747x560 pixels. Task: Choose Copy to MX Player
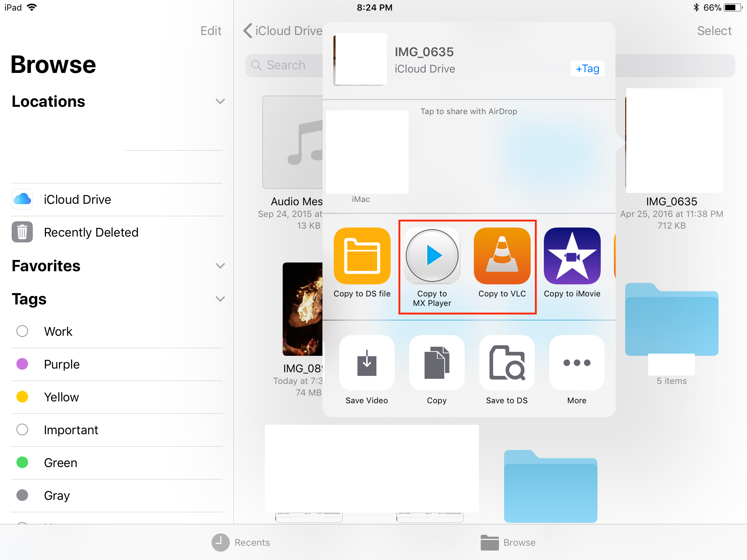[432, 256]
